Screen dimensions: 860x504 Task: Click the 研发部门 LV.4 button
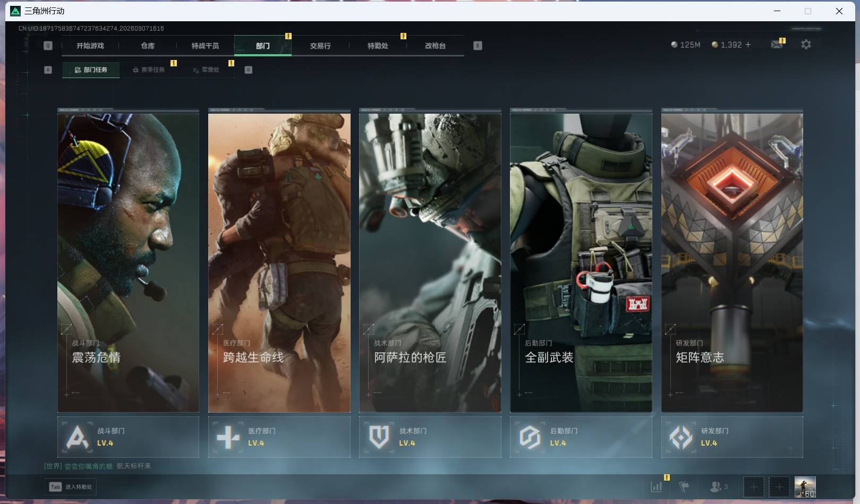[x=732, y=437]
